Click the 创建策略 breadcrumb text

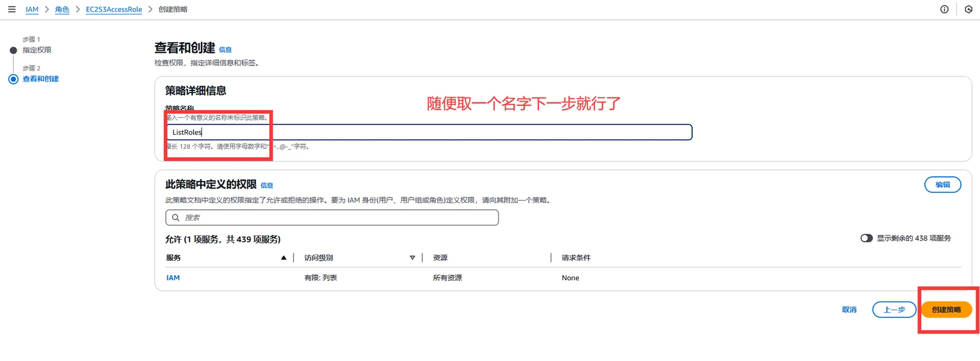[x=173, y=9]
